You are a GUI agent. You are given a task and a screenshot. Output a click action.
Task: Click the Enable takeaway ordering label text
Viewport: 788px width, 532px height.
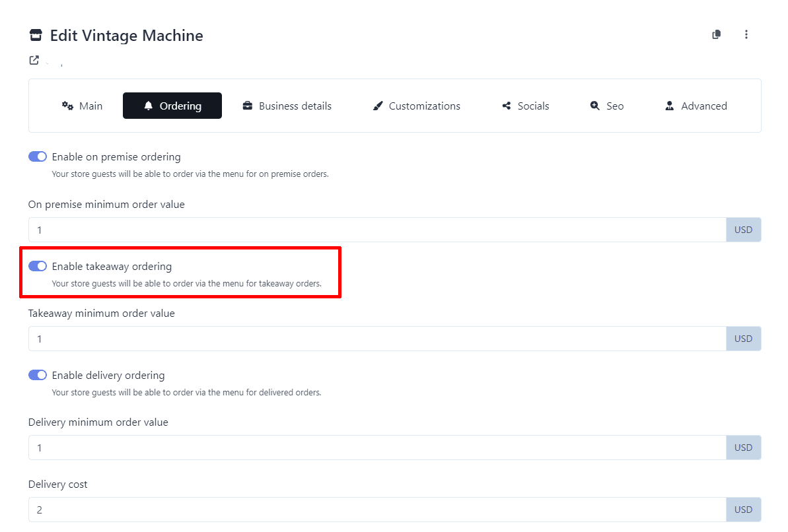pos(112,267)
